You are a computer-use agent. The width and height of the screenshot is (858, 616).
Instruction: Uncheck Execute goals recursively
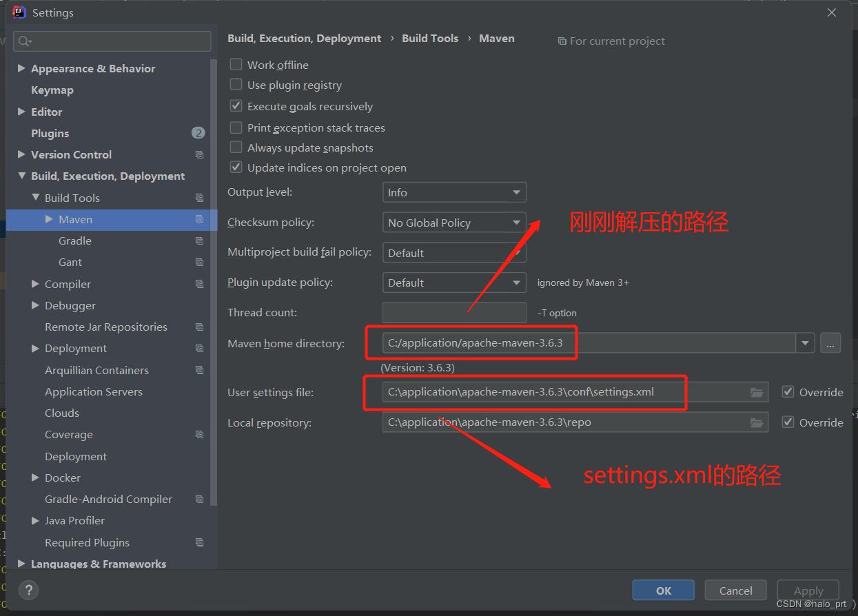pyautogui.click(x=236, y=106)
